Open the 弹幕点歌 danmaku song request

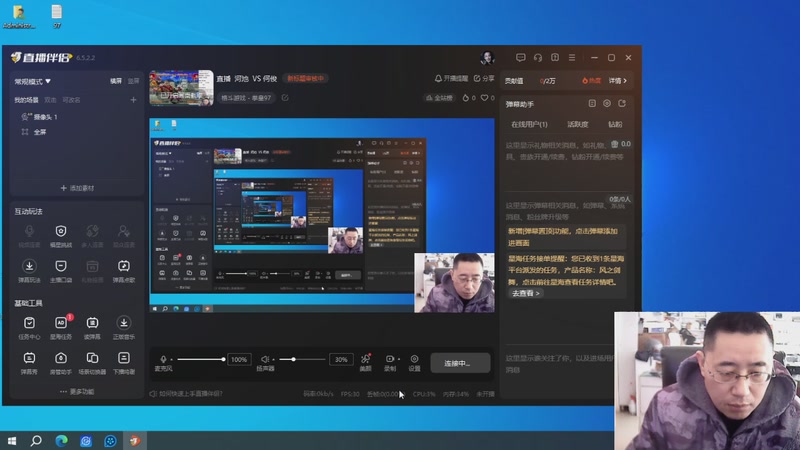point(123,271)
